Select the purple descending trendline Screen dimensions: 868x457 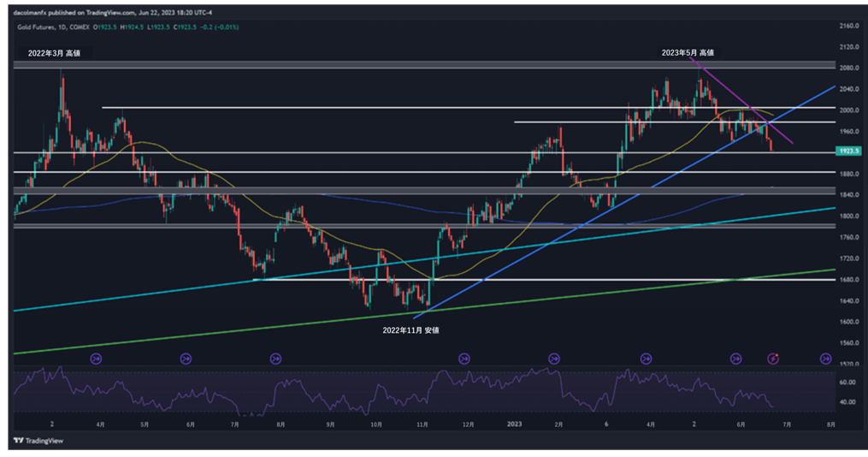click(x=741, y=100)
